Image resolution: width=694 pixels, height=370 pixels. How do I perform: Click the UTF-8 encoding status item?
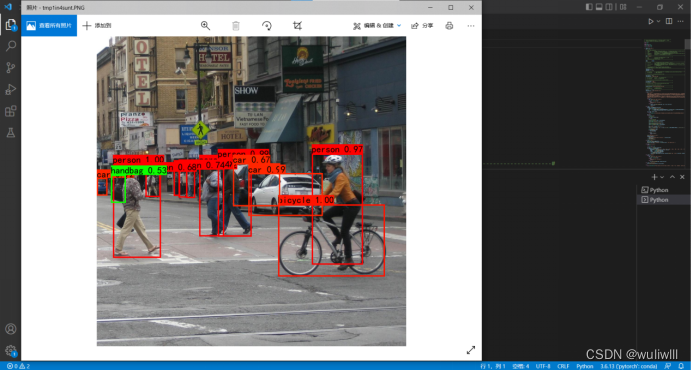[x=543, y=366]
